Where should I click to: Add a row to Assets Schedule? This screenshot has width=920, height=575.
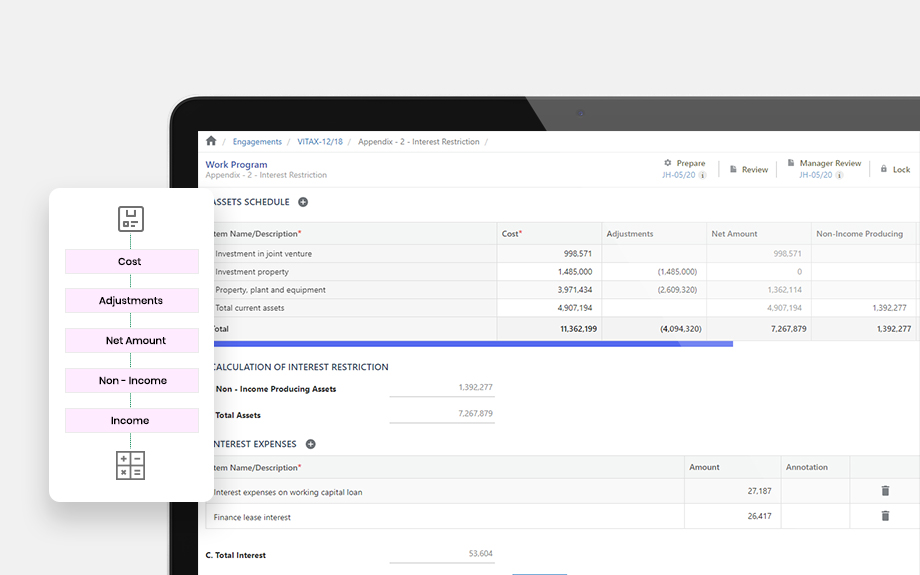[303, 202]
